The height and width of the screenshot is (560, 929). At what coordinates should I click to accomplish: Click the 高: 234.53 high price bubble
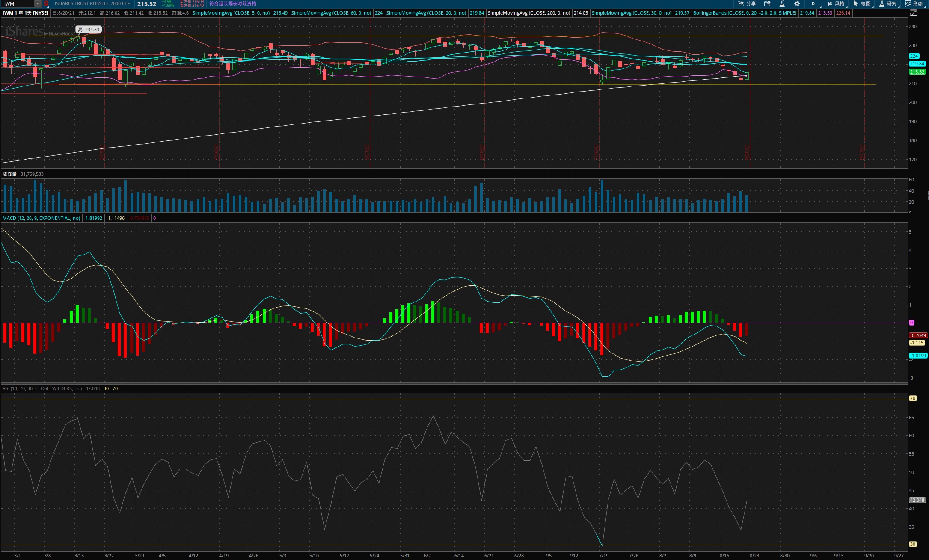[x=89, y=30]
